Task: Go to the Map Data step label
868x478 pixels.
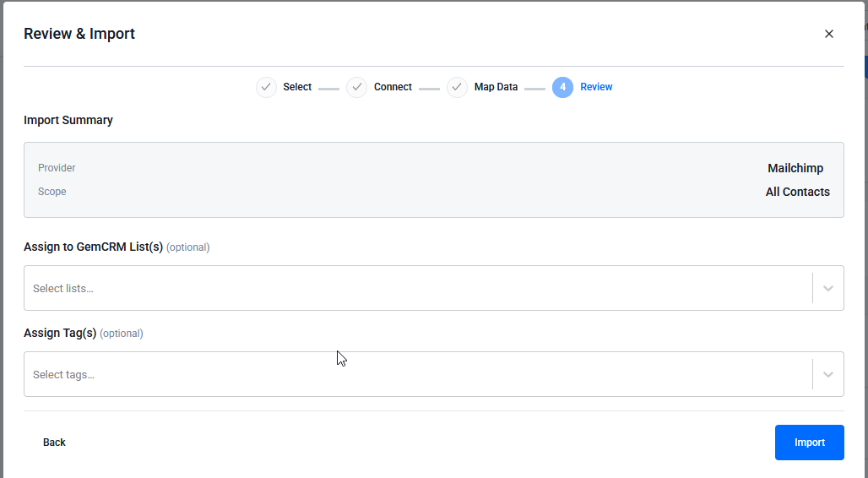Action: click(x=496, y=87)
